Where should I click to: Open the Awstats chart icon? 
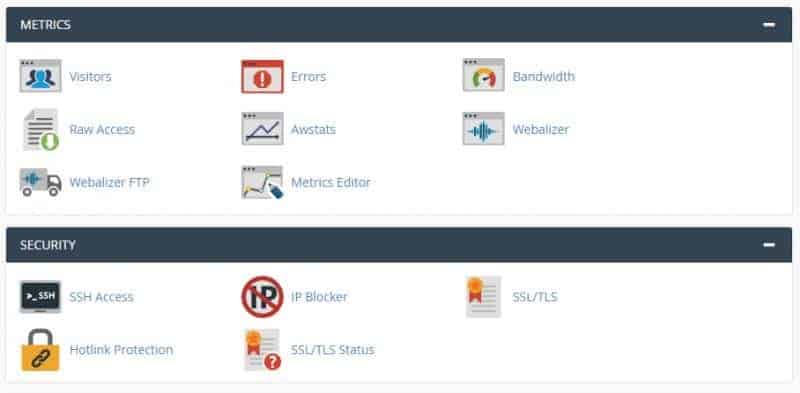click(262, 129)
